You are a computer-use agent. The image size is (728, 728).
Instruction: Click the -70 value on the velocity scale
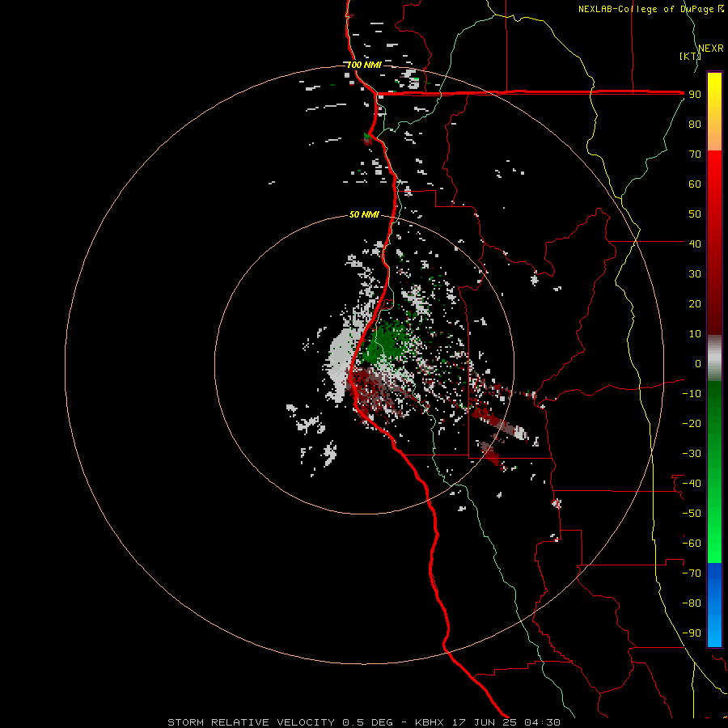[x=692, y=573]
